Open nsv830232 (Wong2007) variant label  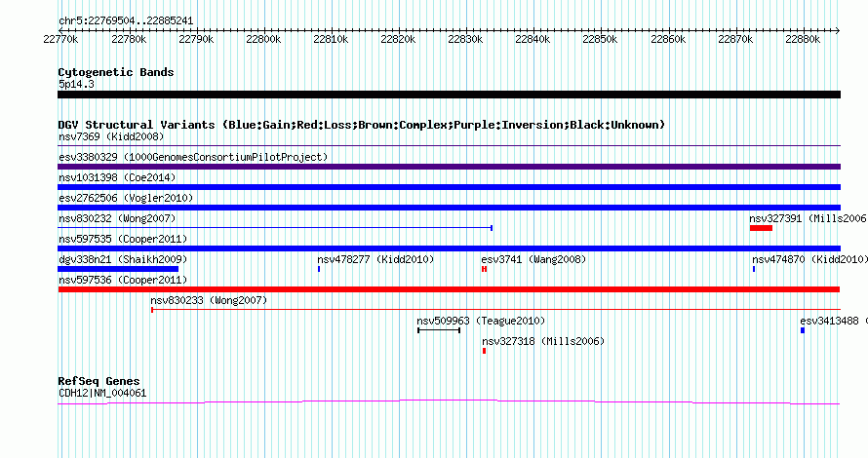117,218
